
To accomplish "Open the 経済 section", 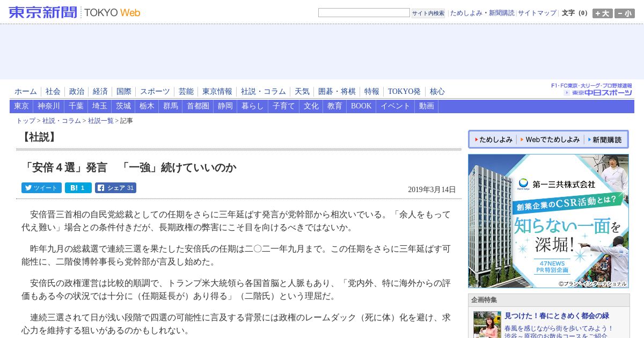I will pyautogui.click(x=100, y=92).
